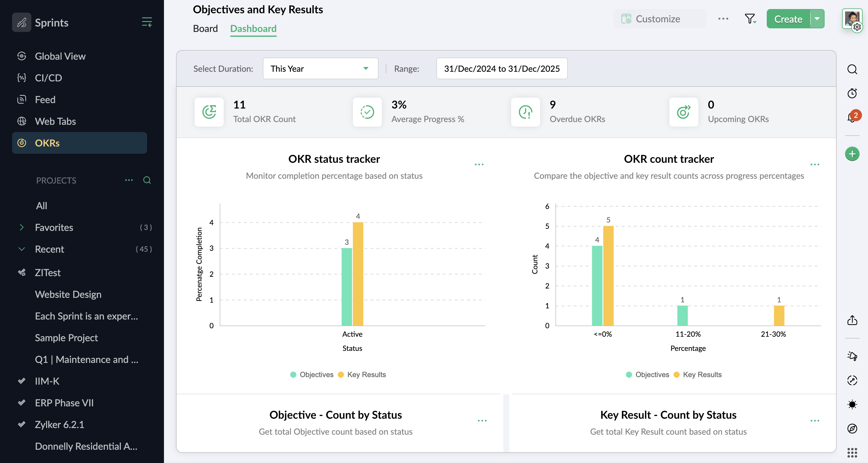Open the announcements megaphone icon

coord(852,356)
